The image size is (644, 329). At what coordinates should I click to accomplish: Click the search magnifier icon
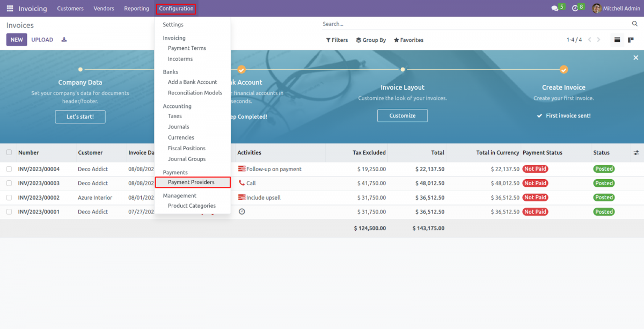coord(635,24)
